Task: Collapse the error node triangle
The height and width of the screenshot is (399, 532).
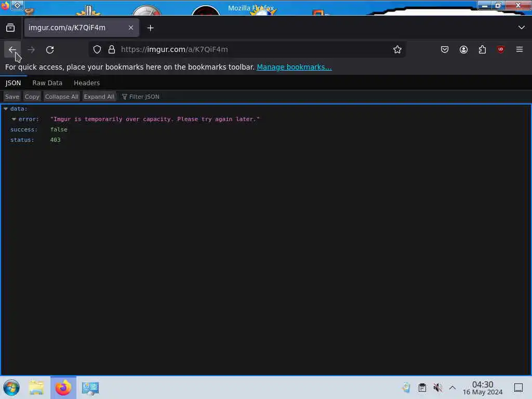Action: pos(14,119)
